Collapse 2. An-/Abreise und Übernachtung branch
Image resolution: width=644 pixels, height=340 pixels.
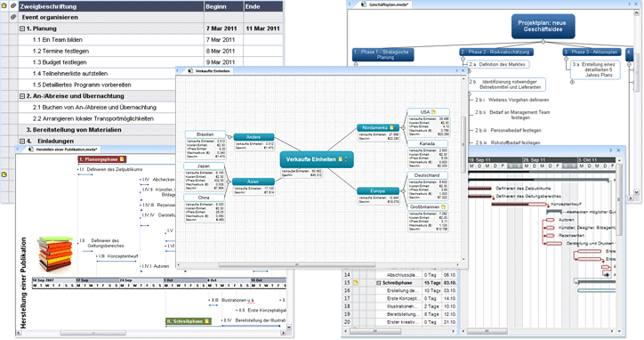(x=22, y=96)
